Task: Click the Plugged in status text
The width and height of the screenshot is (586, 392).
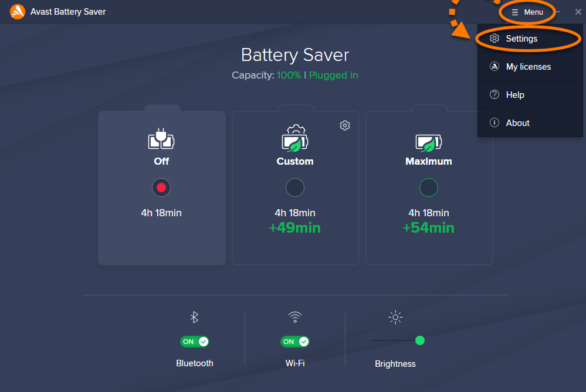Action: pos(333,75)
